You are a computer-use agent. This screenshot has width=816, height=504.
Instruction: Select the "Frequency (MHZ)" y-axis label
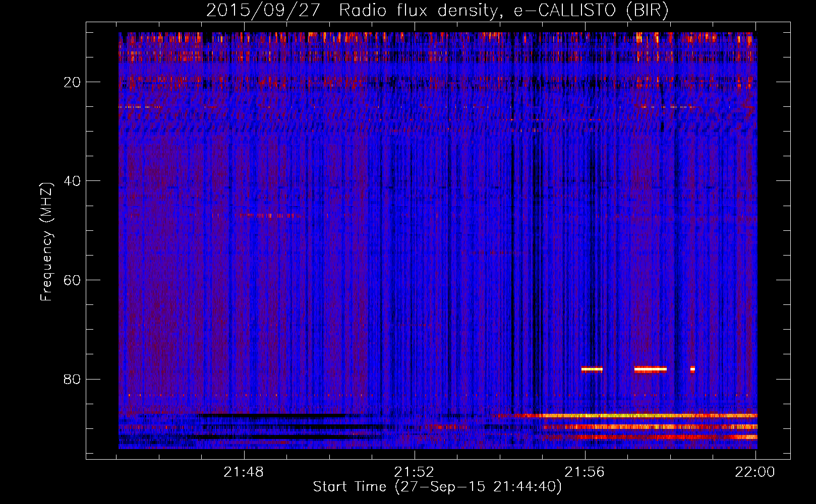pos(46,242)
